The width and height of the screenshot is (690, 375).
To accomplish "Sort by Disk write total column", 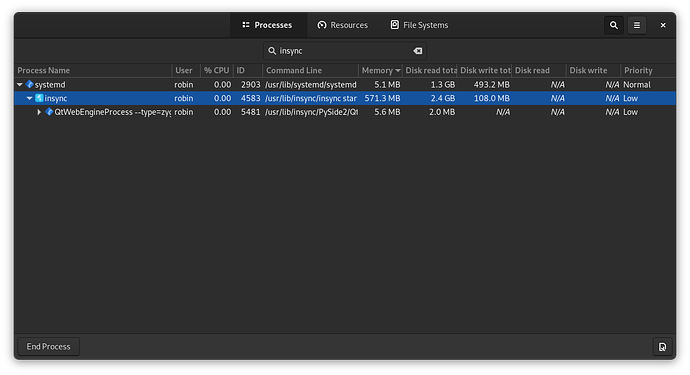I will tap(484, 70).
